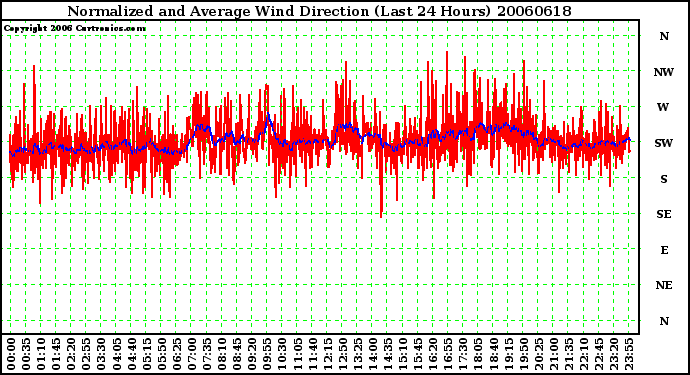690x375 pixels.
Task: Click the 07:35 time axis label
Action: (x=207, y=354)
